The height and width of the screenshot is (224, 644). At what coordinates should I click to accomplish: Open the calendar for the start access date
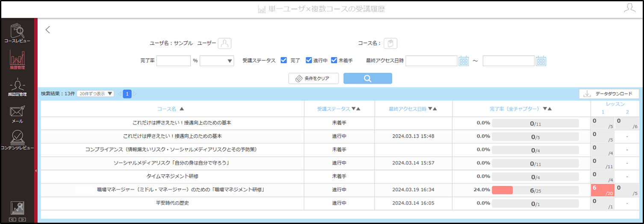coord(464,61)
